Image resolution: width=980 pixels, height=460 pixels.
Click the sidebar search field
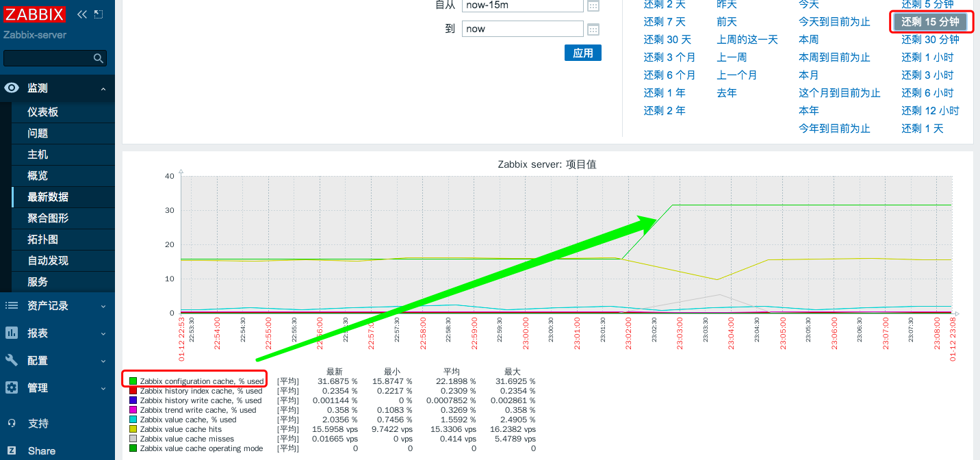point(55,58)
